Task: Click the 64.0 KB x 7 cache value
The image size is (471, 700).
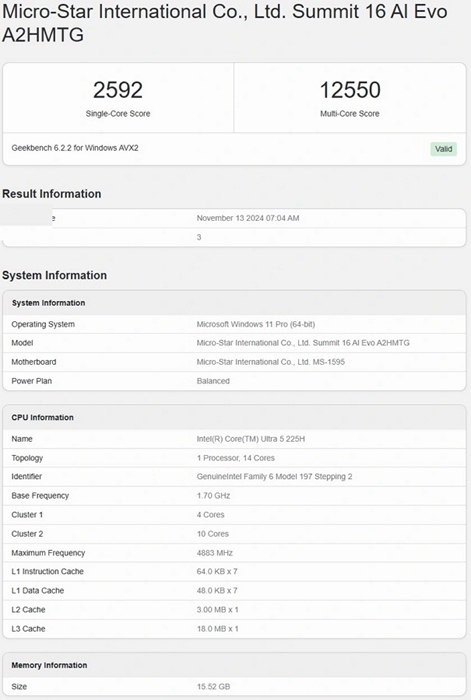Action: [217, 571]
